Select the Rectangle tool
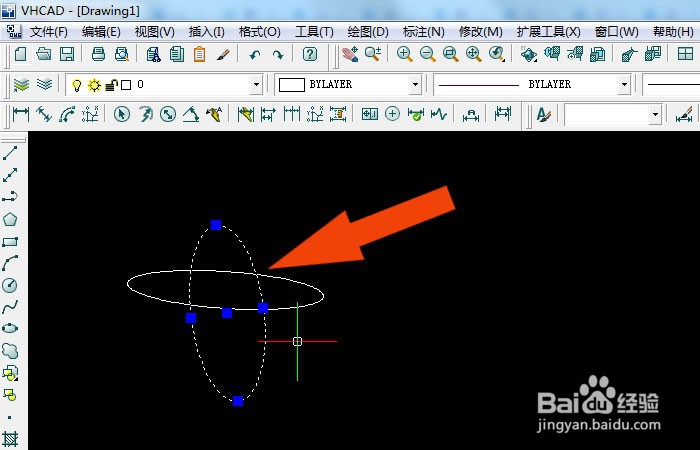Screen dimensions: 700x450 (x=10, y=242)
